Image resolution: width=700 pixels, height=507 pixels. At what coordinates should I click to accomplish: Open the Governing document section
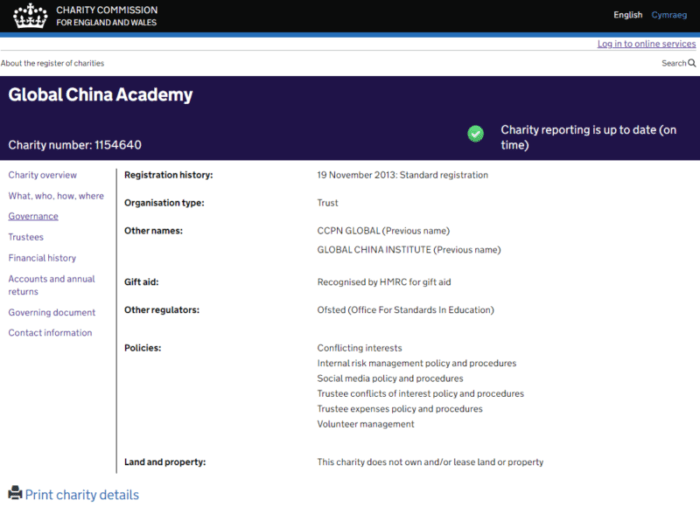click(52, 312)
